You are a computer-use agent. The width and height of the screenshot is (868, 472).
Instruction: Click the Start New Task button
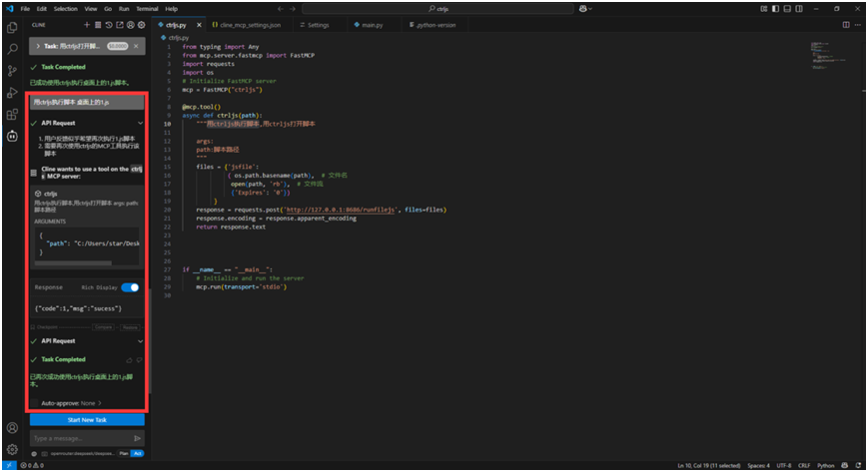87,420
